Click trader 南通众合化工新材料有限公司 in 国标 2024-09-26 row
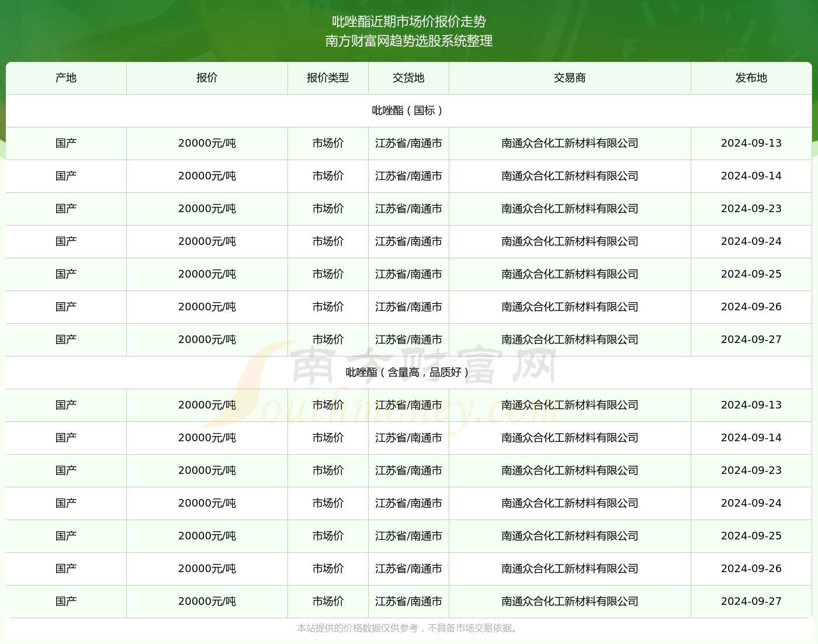The image size is (818, 644). (570, 307)
